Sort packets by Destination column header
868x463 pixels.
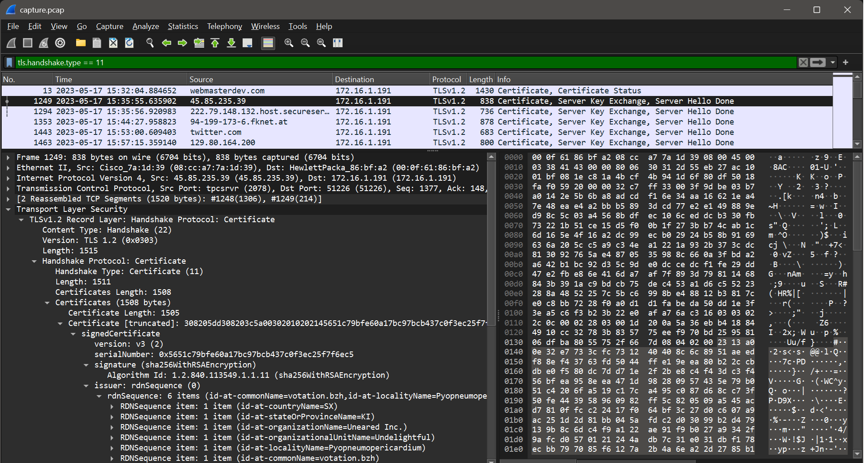(x=381, y=80)
